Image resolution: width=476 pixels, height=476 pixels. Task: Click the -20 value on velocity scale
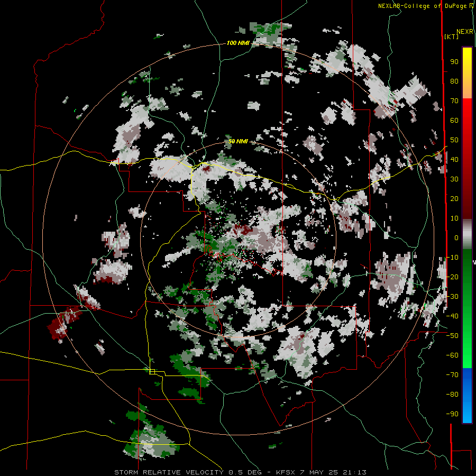[452, 277]
